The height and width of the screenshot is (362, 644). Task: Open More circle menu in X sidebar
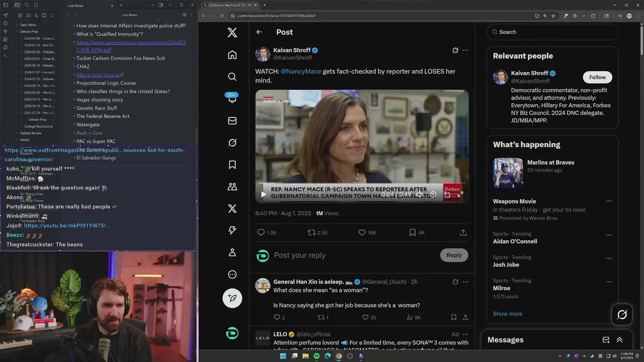[x=232, y=275]
